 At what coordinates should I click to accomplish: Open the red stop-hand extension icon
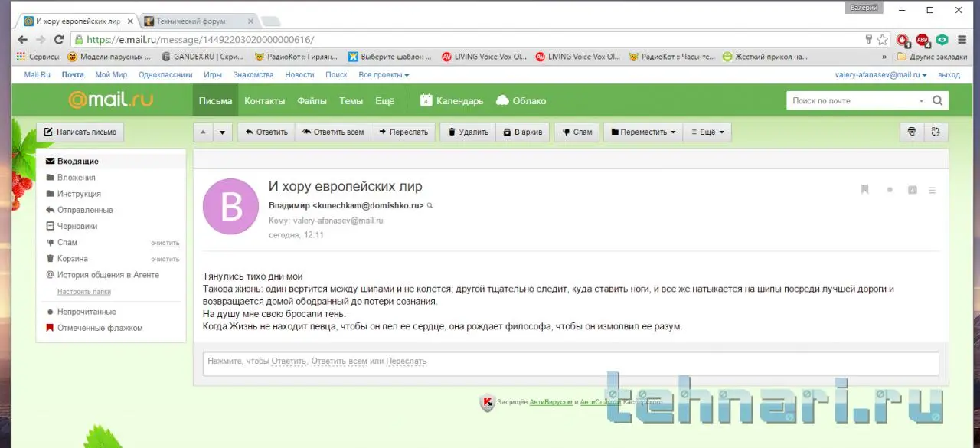904,40
